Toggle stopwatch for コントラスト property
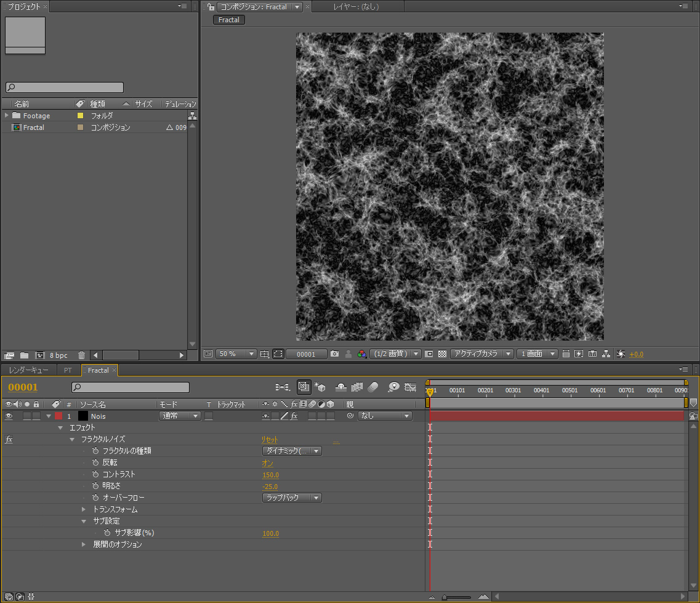700x603 pixels. 95,474
